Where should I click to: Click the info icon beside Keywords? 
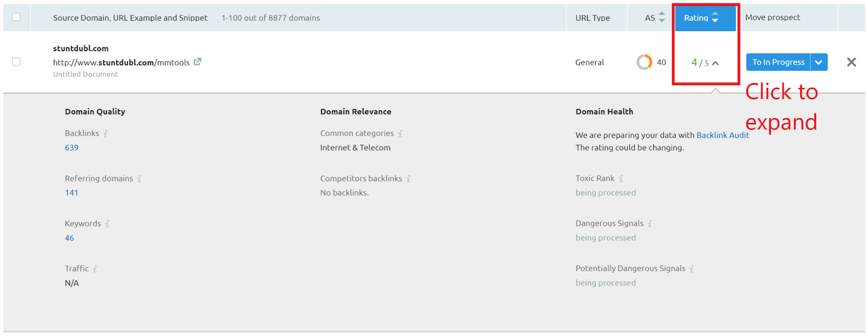tap(107, 224)
